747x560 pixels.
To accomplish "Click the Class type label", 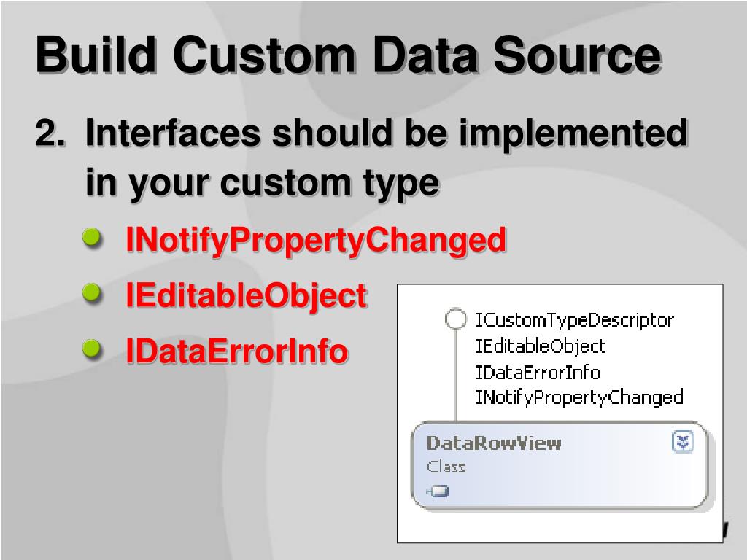I will point(446,467).
